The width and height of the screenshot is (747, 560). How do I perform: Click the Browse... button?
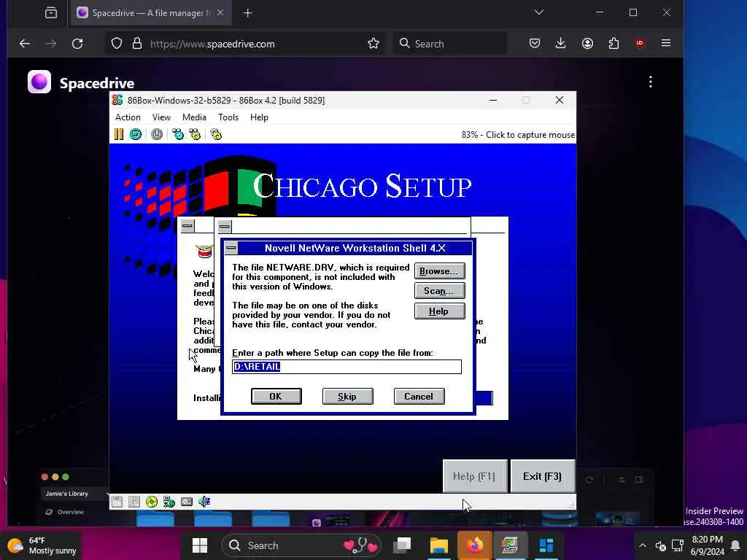point(439,271)
